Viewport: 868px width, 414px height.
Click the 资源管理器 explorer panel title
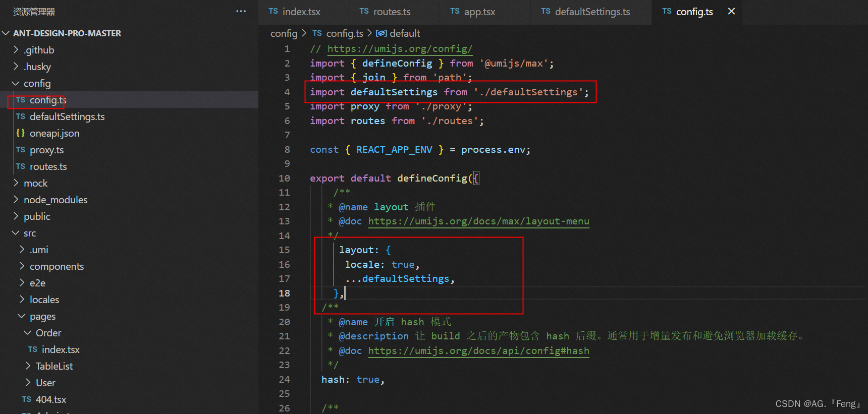tap(34, 12)
